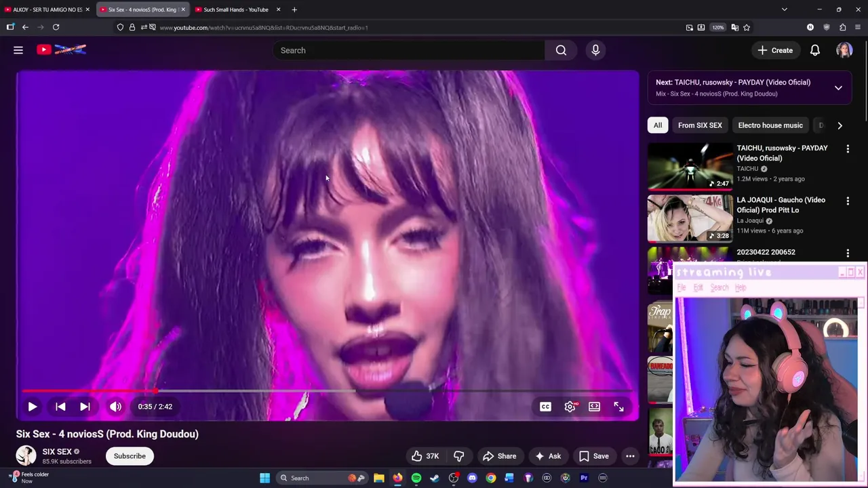Mute the video volume
Image resolution: width=868 pixels, height=488 pixels.
(115, 407)
